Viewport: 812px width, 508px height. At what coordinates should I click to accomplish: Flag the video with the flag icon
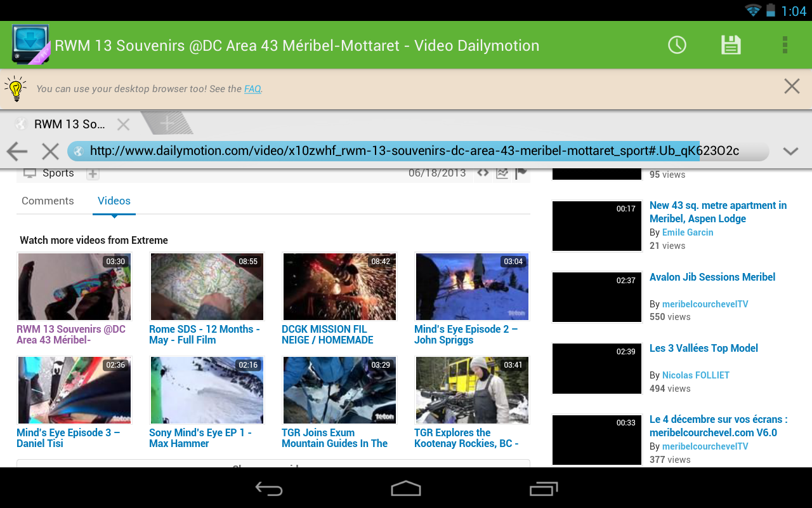[521, 173]
